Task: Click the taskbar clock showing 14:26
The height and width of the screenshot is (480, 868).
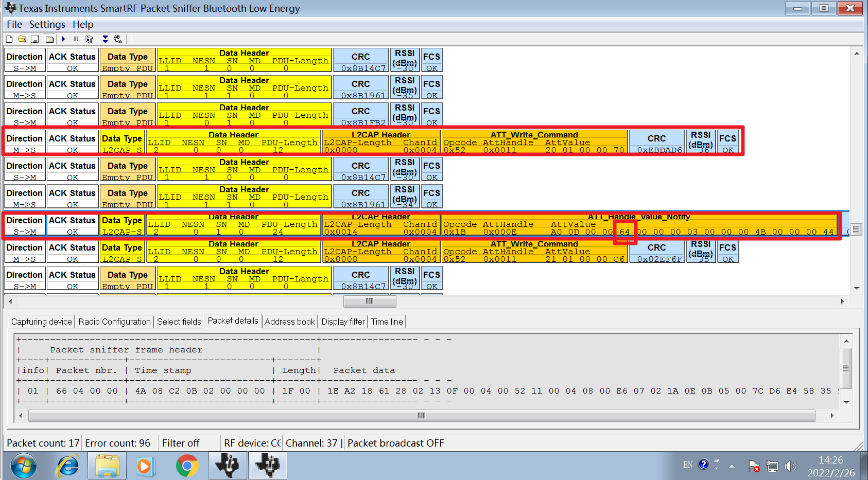Action: pyautogui.click(x=831, y=466)
